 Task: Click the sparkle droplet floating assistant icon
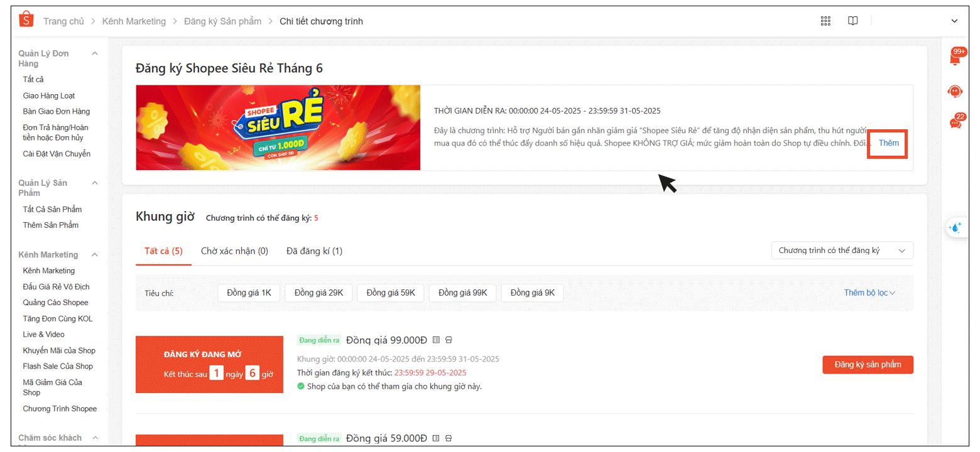(x=955, y=227)
